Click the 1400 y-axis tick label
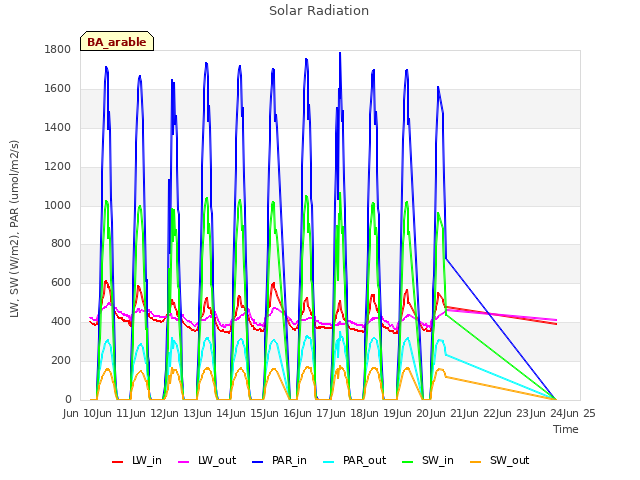The width and height of the screenshot is (640, 480). tap(58, 127)
